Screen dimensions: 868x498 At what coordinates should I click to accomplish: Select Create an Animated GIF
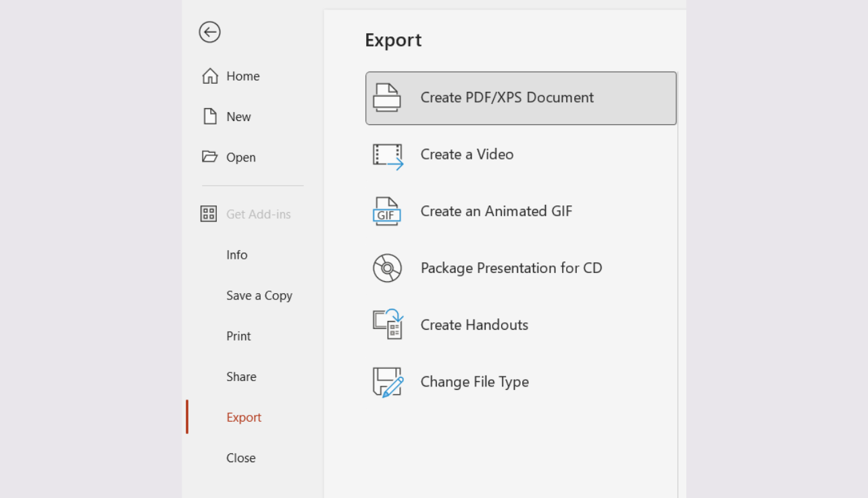click(496, 211)
